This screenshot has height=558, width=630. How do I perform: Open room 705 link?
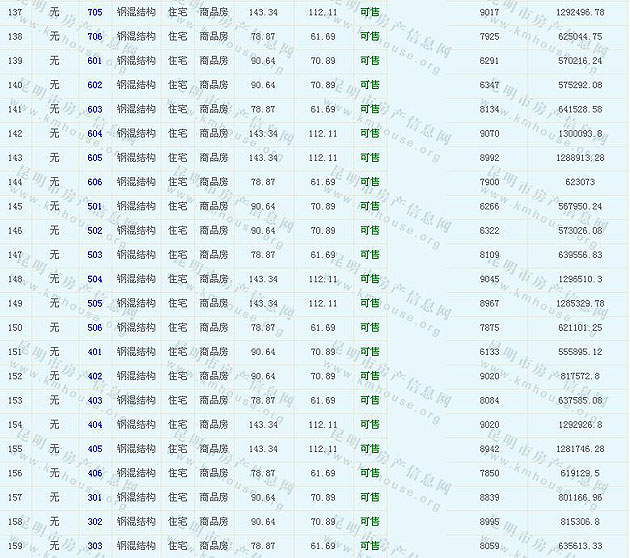point(95,12)
